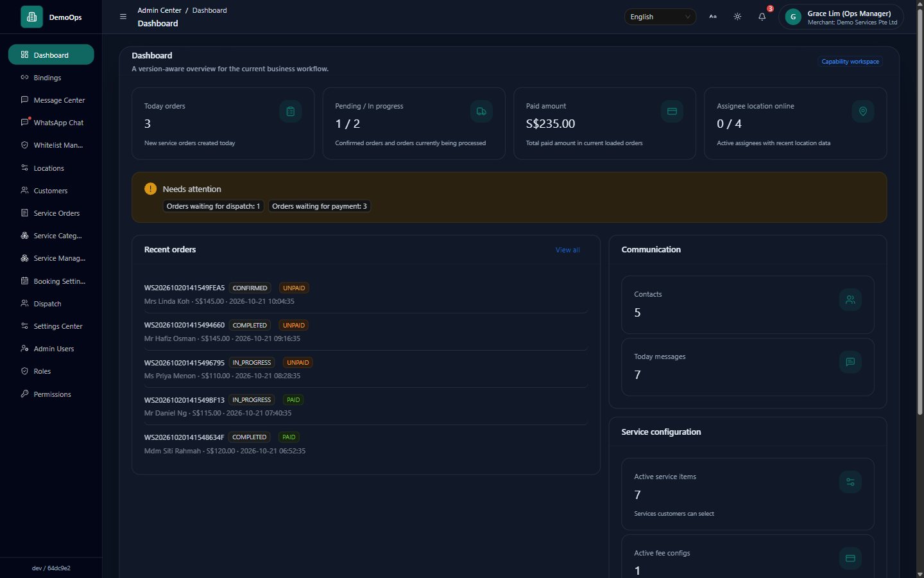The width and height of the screenshot is (924, 578).
Task: Open the Dispatch page
Action: 51,304
